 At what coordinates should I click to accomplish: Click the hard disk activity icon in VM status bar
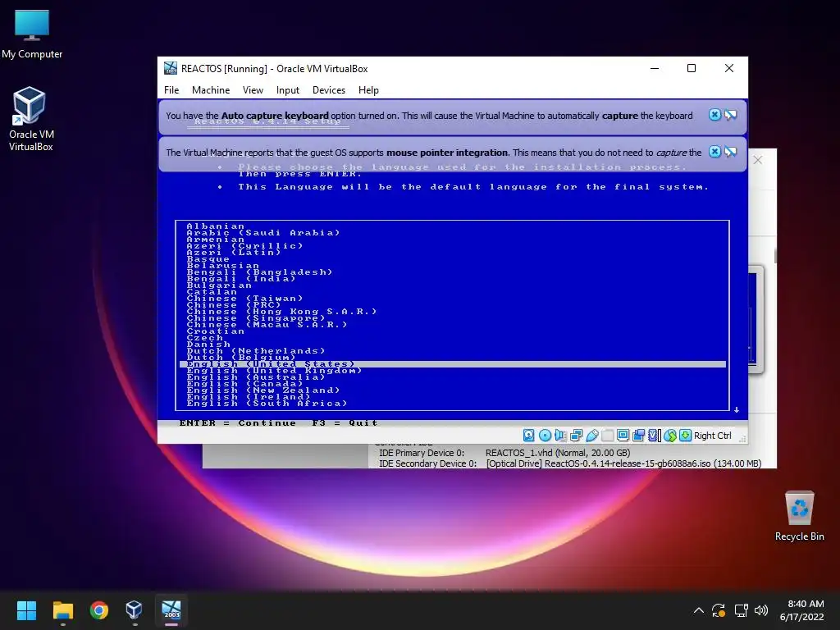529,436
